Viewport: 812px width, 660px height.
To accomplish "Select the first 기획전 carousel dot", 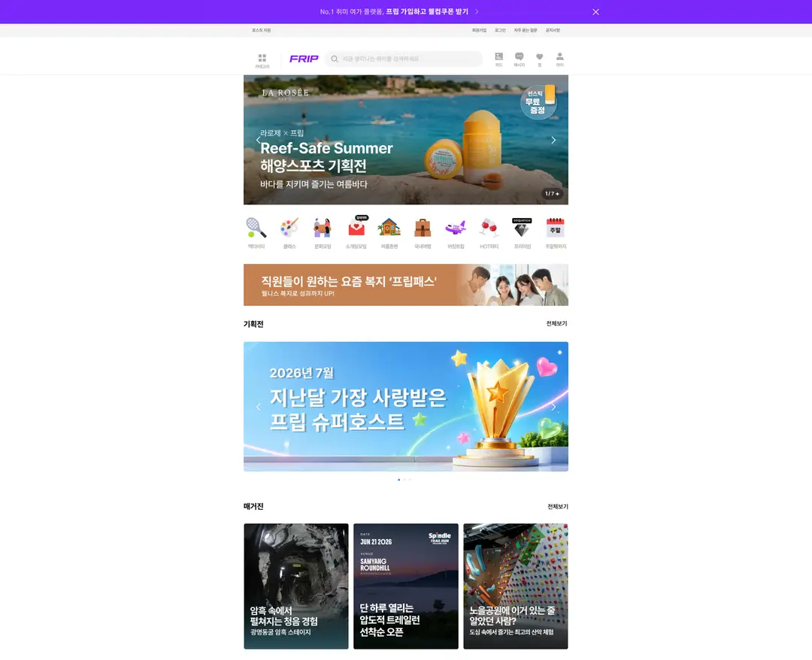I will 398,480.
